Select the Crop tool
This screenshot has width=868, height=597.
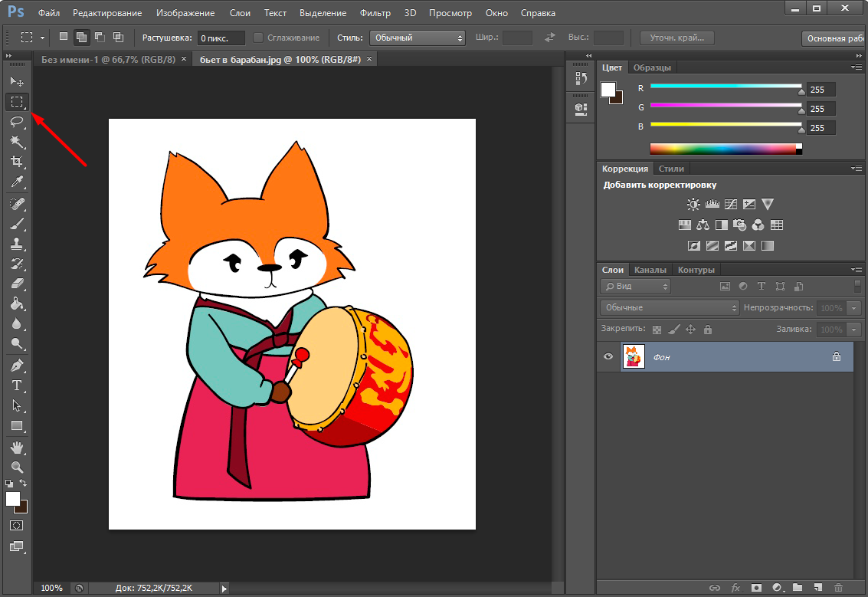pos(17,161)
